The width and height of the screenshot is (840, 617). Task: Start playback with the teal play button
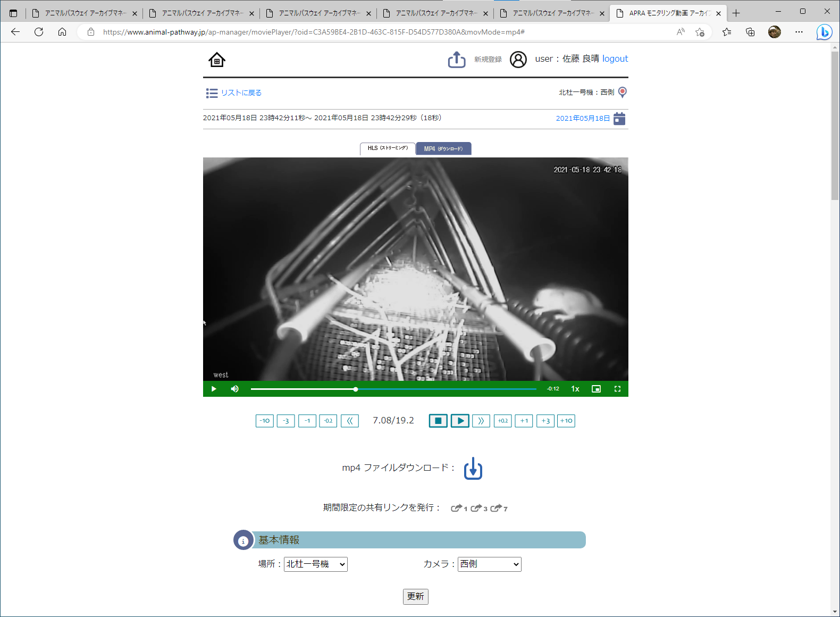click(x=460, y=421)
